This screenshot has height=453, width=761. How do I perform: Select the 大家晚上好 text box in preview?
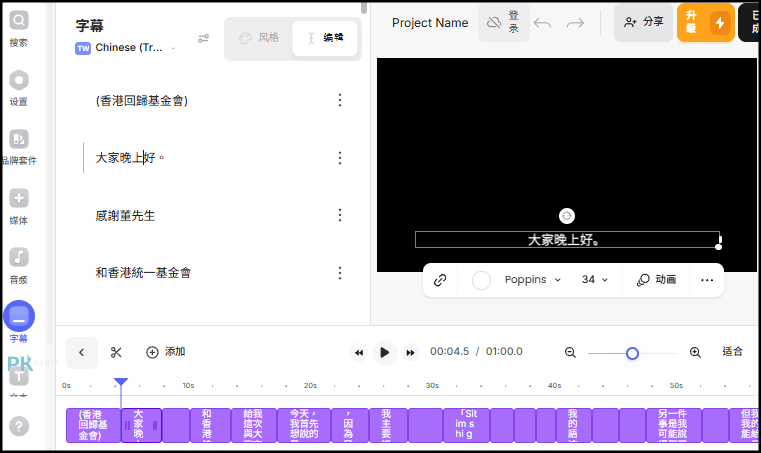[567, 240]
